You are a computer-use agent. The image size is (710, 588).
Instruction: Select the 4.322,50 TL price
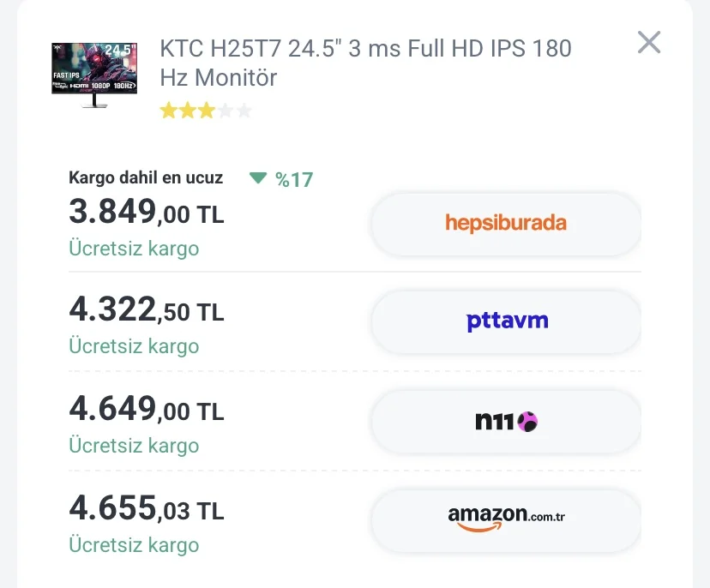[x=147, y=309]
